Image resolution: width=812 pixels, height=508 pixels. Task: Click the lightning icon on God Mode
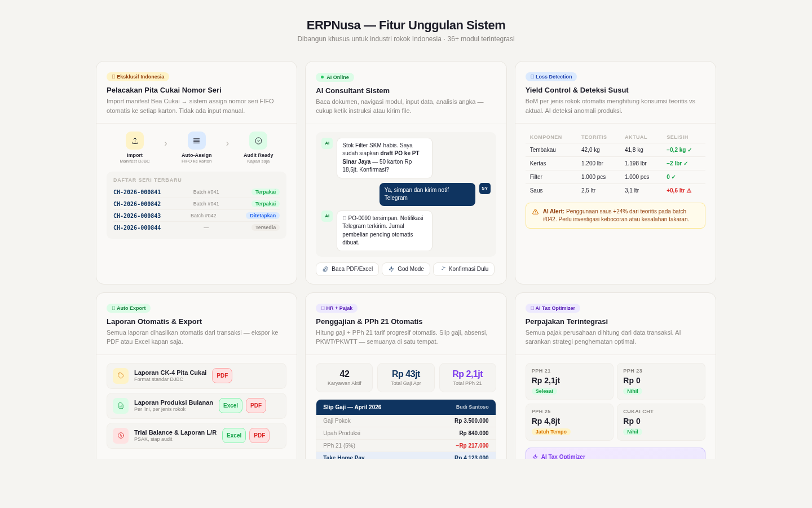(x=391, y=269)
